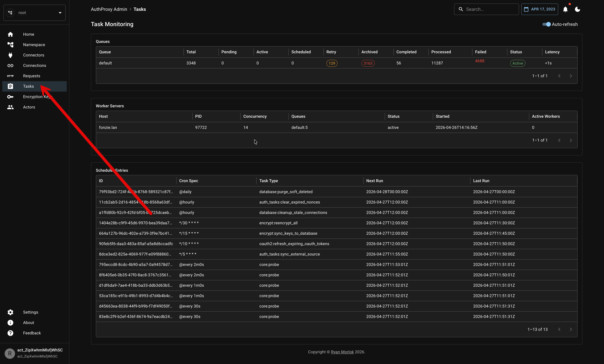This screenshot has height=364, width=604.
Task: Click the Connections link icon
Action: coord(10,65)
